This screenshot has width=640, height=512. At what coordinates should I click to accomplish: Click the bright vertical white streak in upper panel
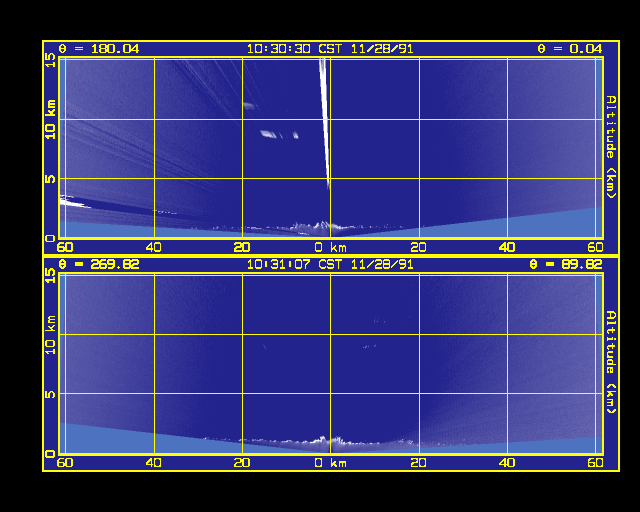click(x=324, y=122)
